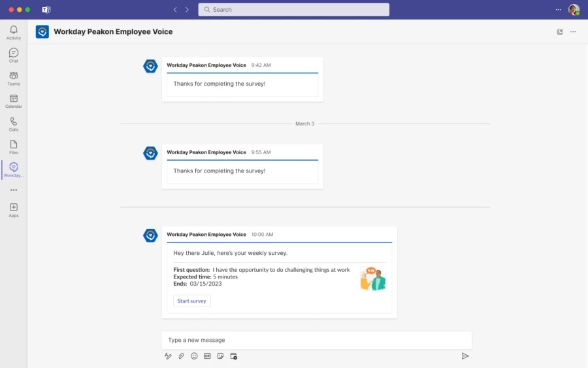
Task: Open the schedule meeting icon
Action: 234,356
